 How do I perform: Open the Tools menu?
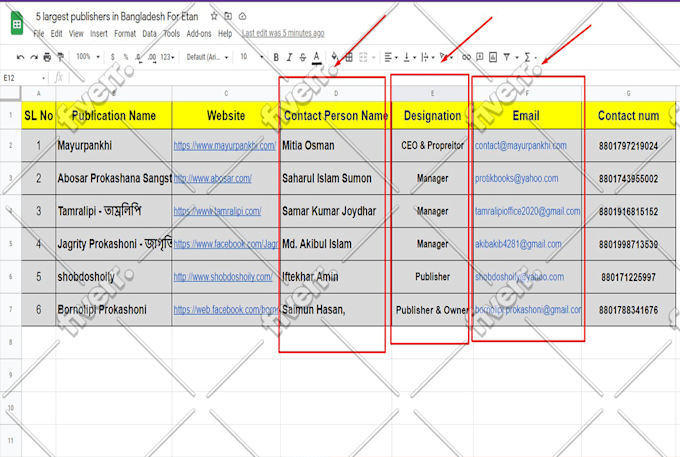point(171,33)
